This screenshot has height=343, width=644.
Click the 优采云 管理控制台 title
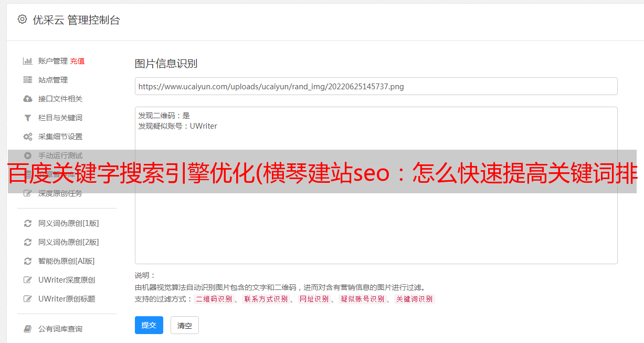[x=76, y=20]
